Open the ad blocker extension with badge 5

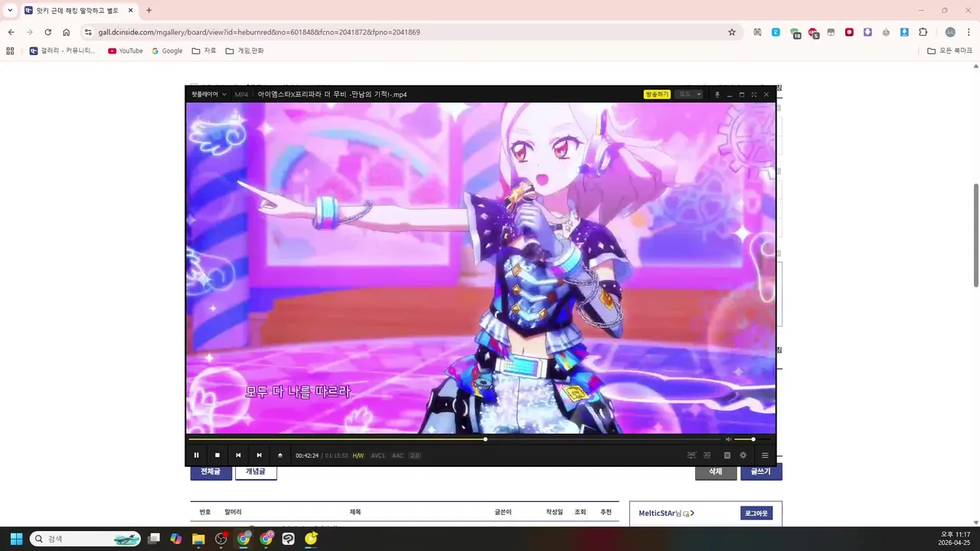click(813, 33)
